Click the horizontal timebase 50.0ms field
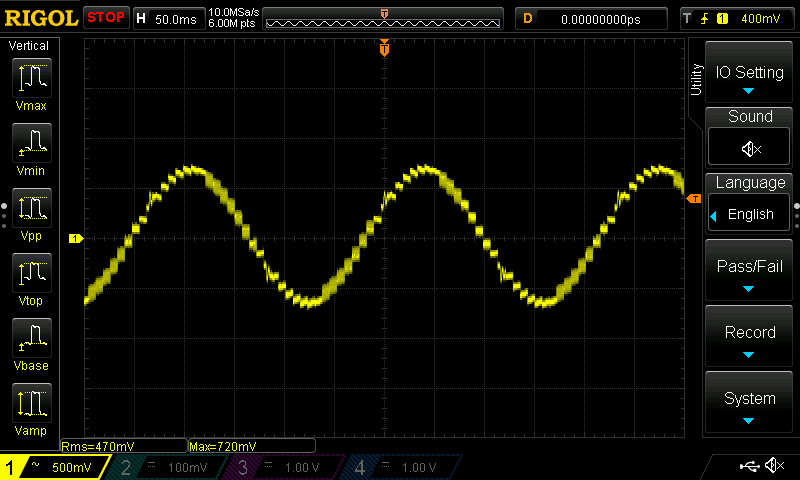This screenshot has height=480, width=800. [x=169, y=19]
